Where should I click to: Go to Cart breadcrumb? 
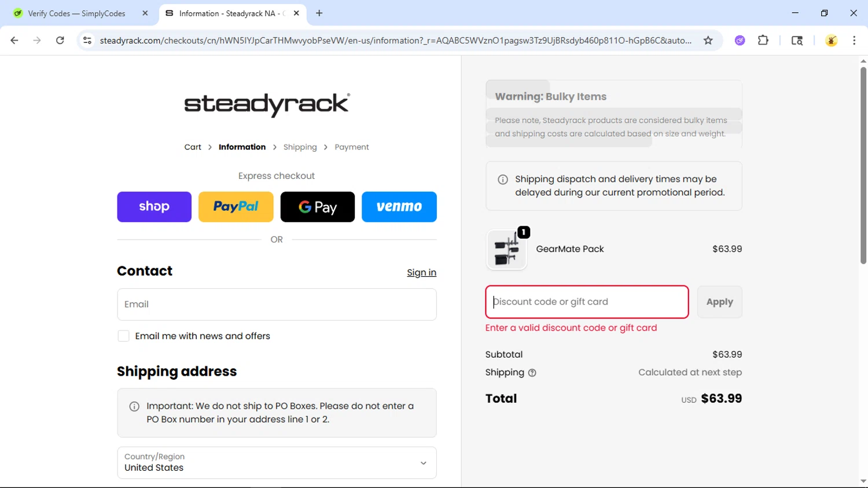click(193, 147)
